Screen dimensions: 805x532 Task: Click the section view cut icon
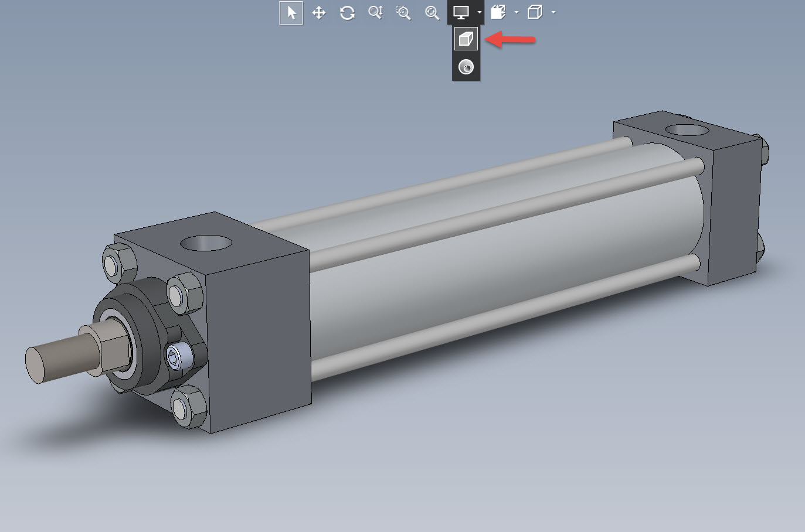click(498, 12)
